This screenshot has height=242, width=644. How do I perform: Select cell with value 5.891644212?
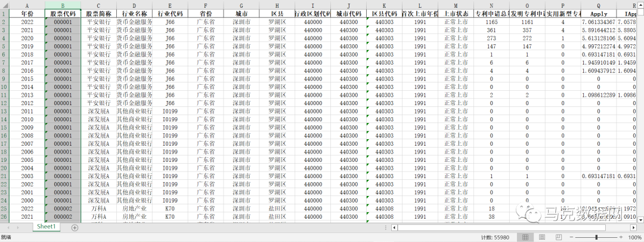[599, 30]
